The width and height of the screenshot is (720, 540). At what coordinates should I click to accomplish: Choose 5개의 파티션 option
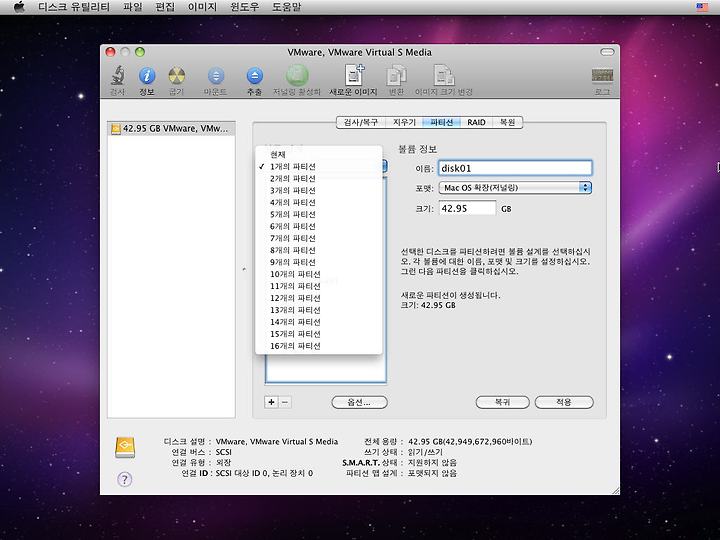(x=319, y=214)
